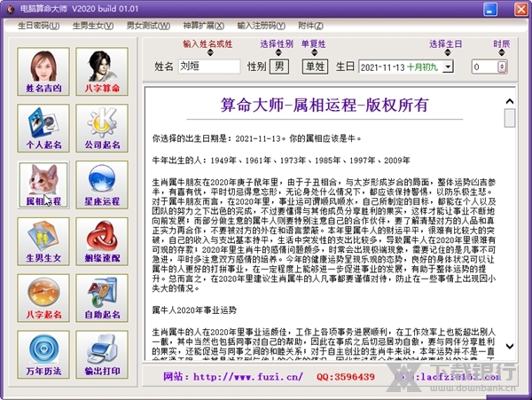Open the 八字起名 compass icon
This screenshot has width=532, height=400.
coord(43,298)
